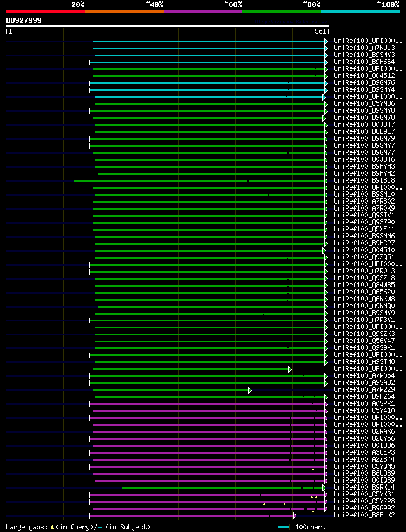Screen dimensions: 406x532
Task: Click the purple ~60% legend segment
Action: [203, 11]
